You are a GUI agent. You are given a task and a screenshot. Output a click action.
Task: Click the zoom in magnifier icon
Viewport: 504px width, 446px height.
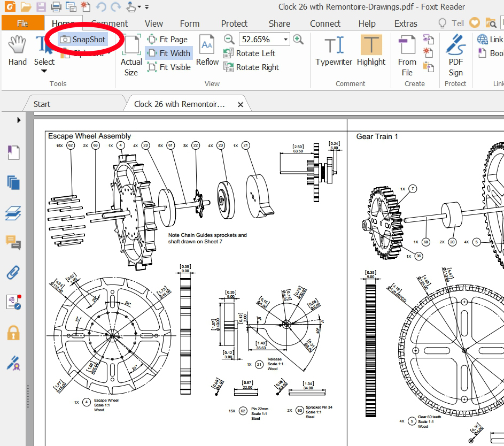click(x=298, y=39)
